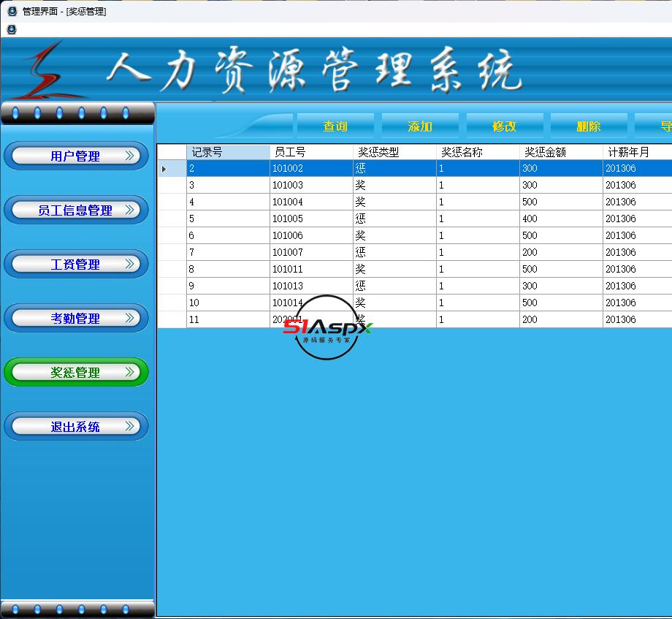672x619 pixels.
Task: Select employee number 101002 cell
Action: coord(311,169)
